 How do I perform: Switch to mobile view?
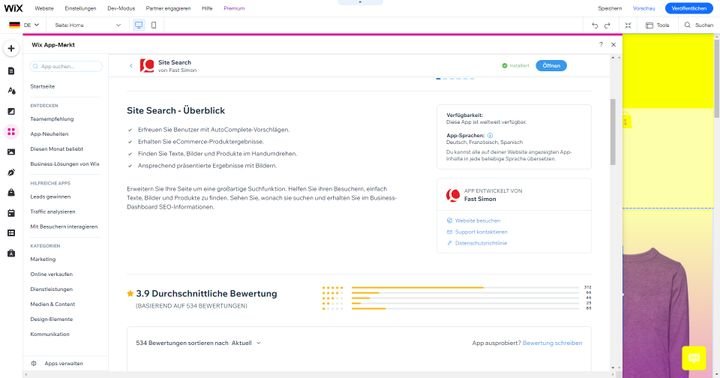(153, 25)
